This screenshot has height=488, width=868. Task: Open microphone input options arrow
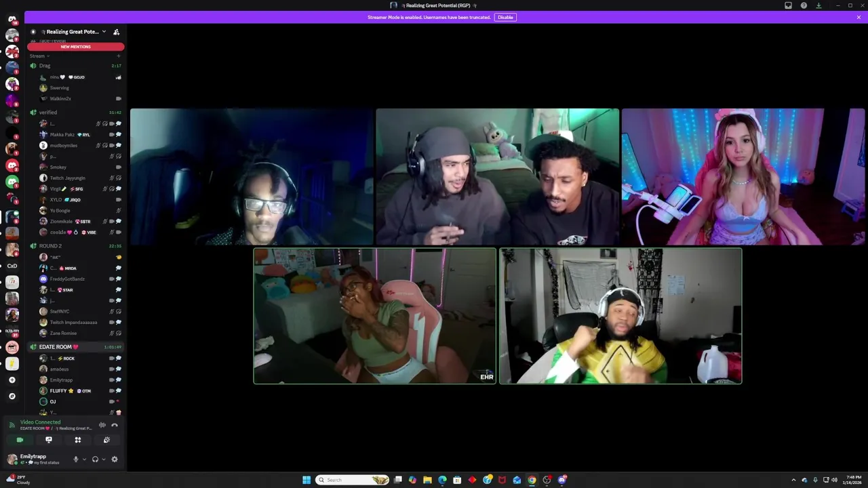(84, 460)
